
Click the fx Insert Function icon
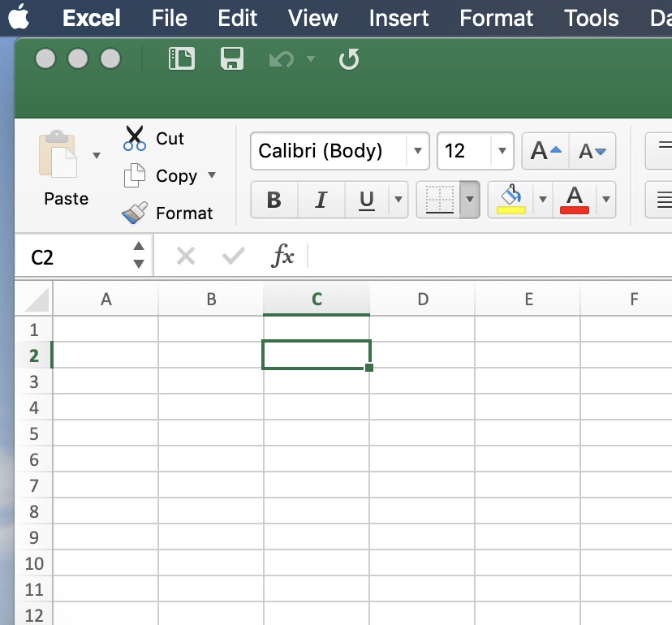(283, 256)
